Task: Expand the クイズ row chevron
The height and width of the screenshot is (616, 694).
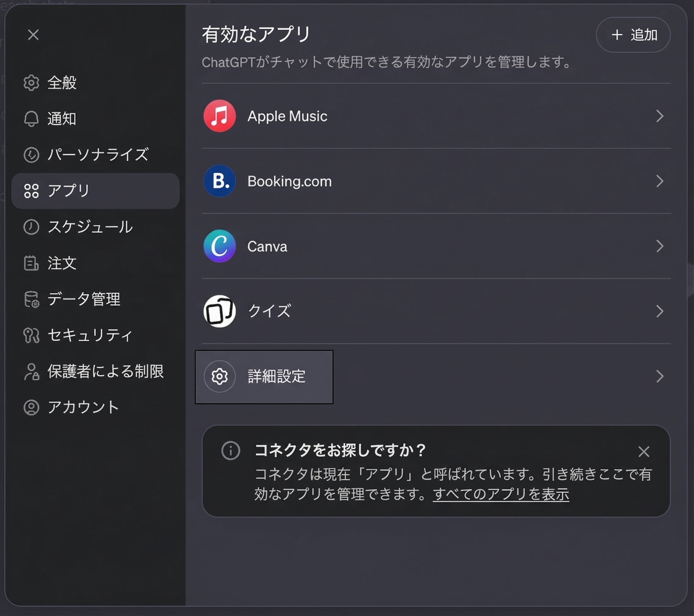Action: pos(659,311)
